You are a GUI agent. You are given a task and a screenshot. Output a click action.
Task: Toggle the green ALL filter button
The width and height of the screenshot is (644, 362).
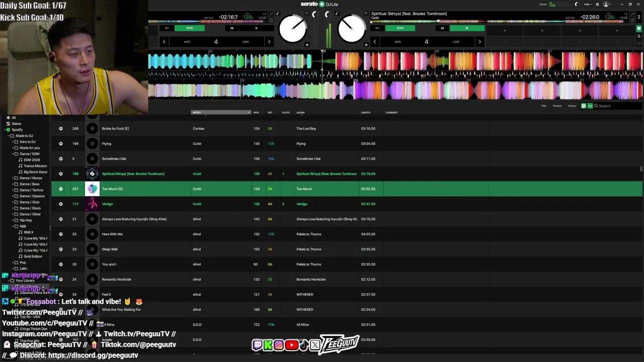(x=590, y=106)
